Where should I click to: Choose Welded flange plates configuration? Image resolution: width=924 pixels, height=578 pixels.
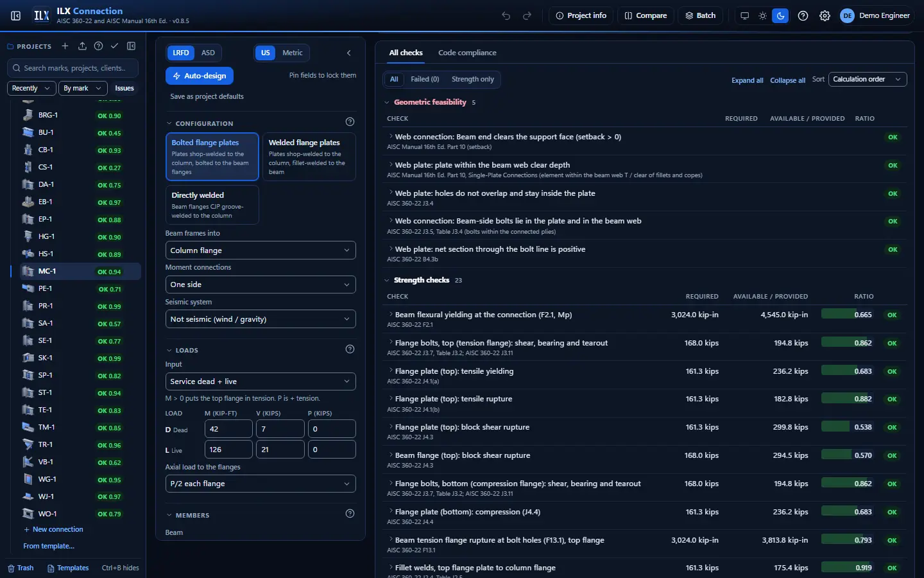pos(309,157)
